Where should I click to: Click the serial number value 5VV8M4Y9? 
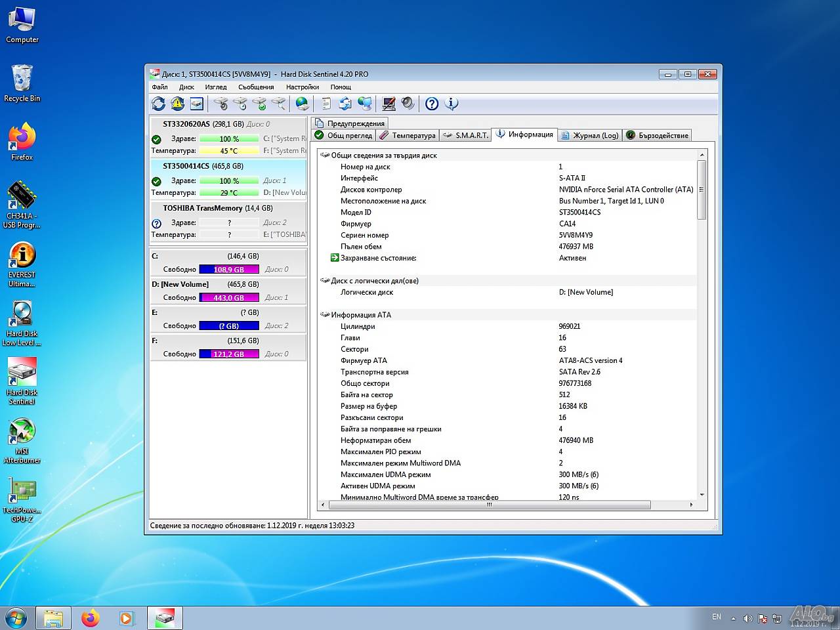576,235
